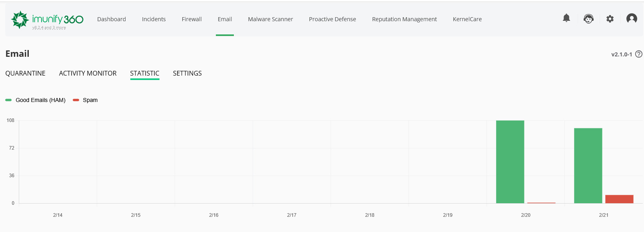The width and height of the screenshot is (644, 232).
Task: Click the 36 y-axis value
Action: pyautogui.click(x=12, y=176)
